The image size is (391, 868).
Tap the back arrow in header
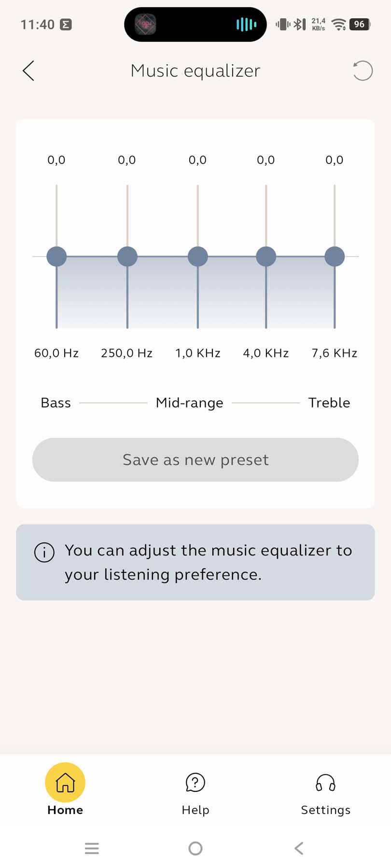click(x=28, y=71)
